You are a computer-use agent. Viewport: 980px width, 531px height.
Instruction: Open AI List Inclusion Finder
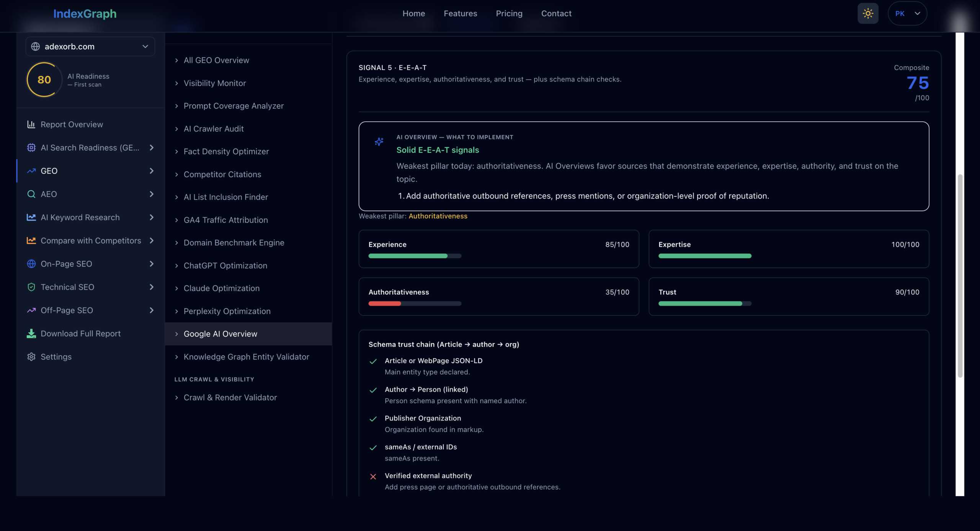(248, 197)
